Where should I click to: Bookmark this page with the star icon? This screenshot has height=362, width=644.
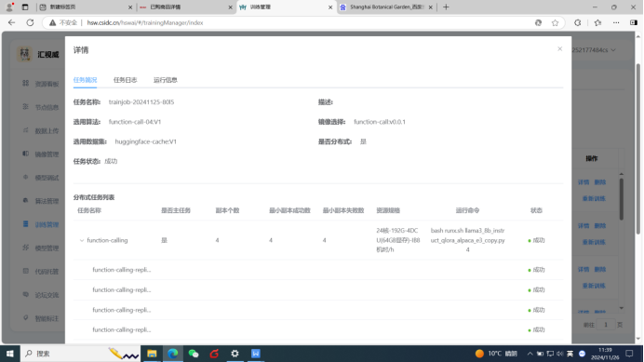[x=555, y=22]
